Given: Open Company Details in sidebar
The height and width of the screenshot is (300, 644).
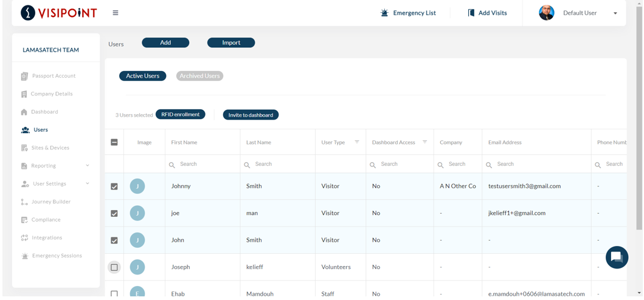Looking at the screenshot, I should [x=51, y=94].
